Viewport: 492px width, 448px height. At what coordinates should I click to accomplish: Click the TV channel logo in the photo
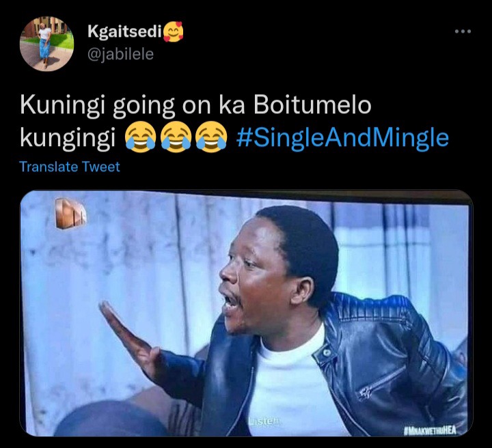(70, 212)
